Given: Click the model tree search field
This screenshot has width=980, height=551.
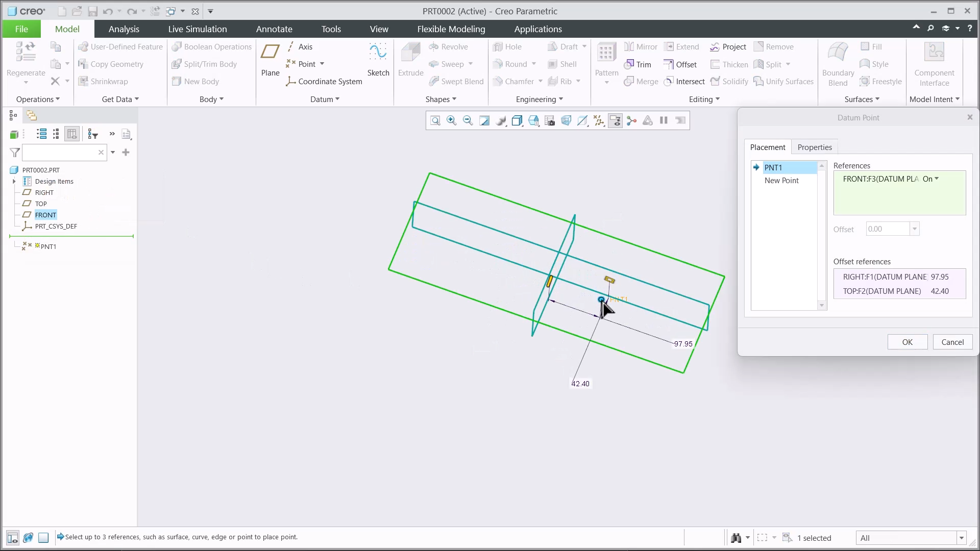Looking at the screenshot, I should coord(64,153).
